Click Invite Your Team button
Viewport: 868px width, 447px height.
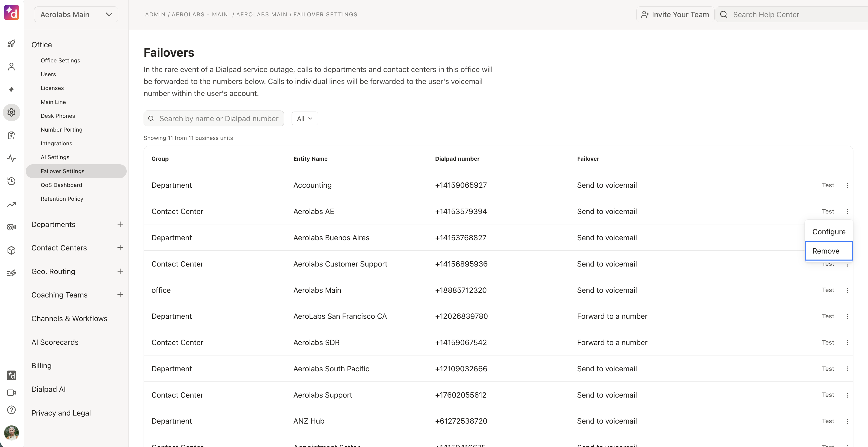(675, 15)
